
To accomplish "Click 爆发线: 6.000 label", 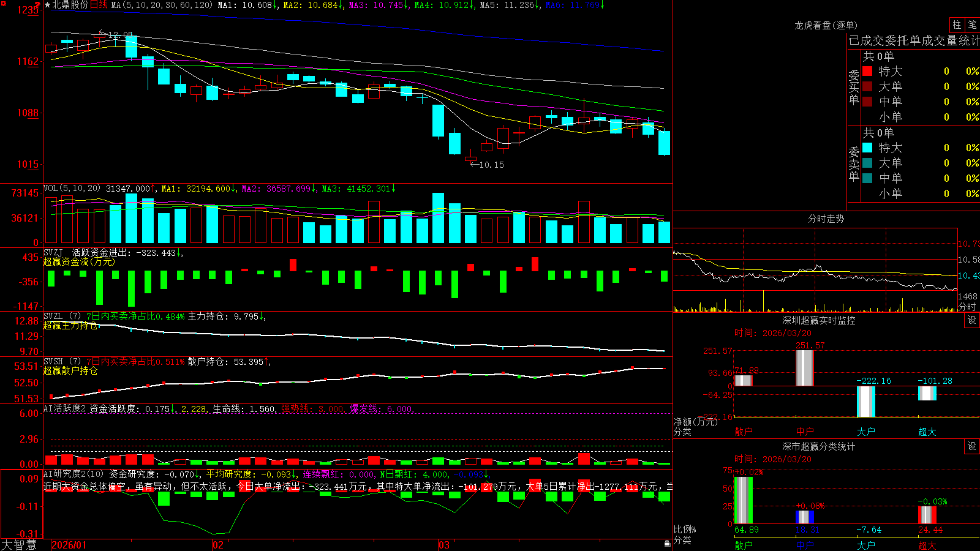I will (x=382, y=409).
